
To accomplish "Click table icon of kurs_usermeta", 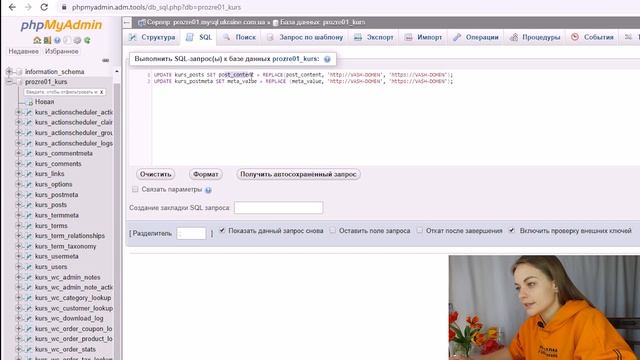I will click(x=29, y=256).
